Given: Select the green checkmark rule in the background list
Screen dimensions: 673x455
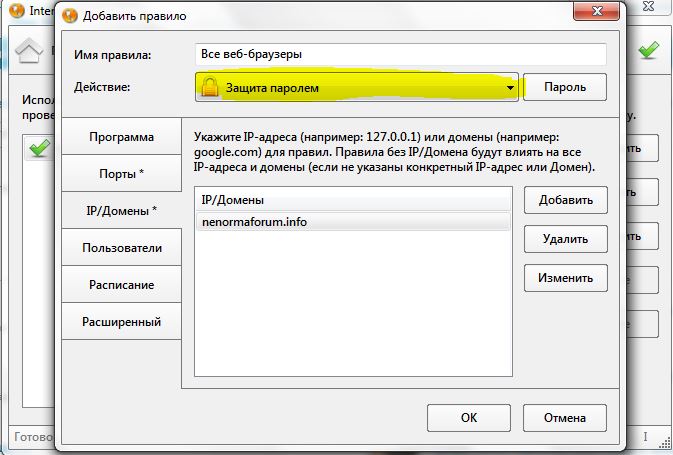Looking at the screenshot, I should pyautogui.click(x=39, y=149).
